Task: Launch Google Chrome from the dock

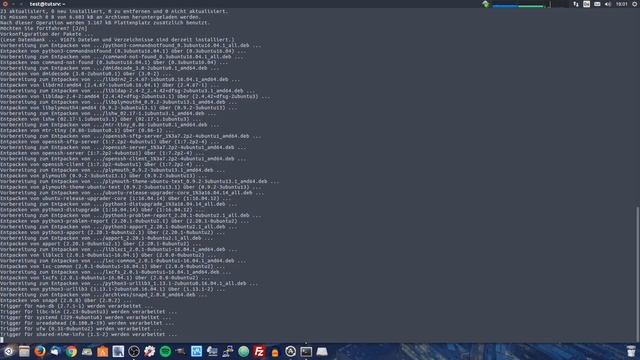Action: (x=71, y=351)
